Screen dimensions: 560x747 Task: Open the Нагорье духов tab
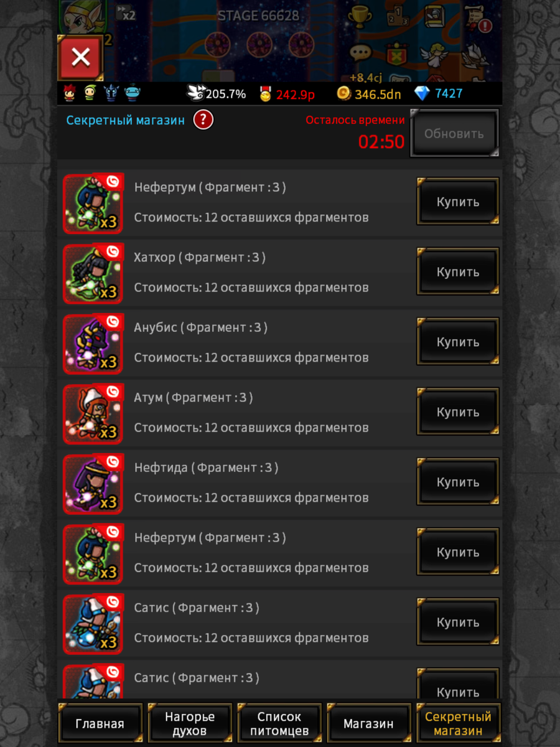[x=190, y=724]
